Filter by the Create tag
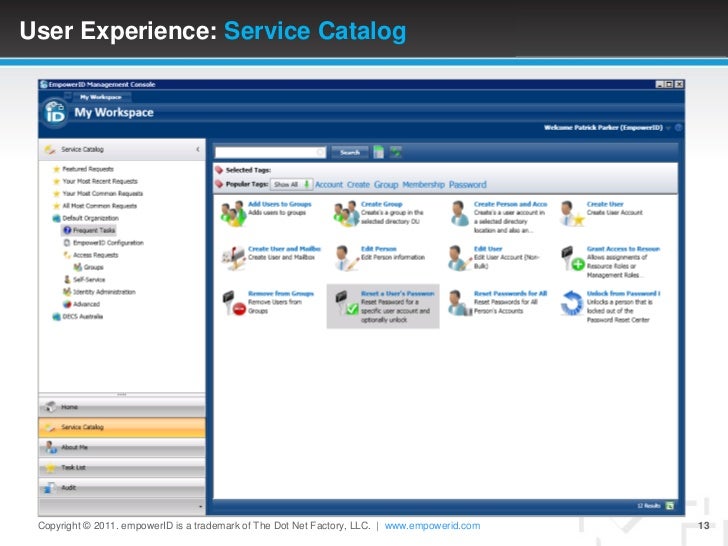This screenshot has height=546, width=728. pos(358,185)
